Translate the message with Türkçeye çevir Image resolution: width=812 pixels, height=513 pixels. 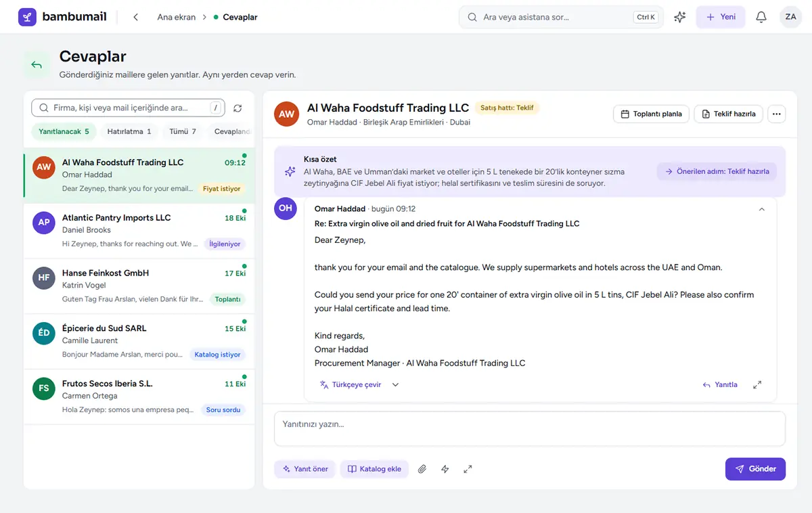point(351,384)
